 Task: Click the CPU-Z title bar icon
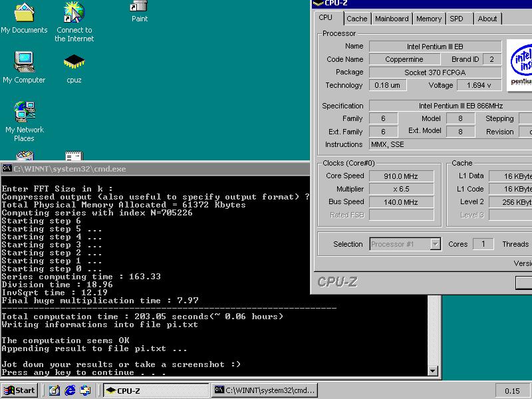(318, 3)
